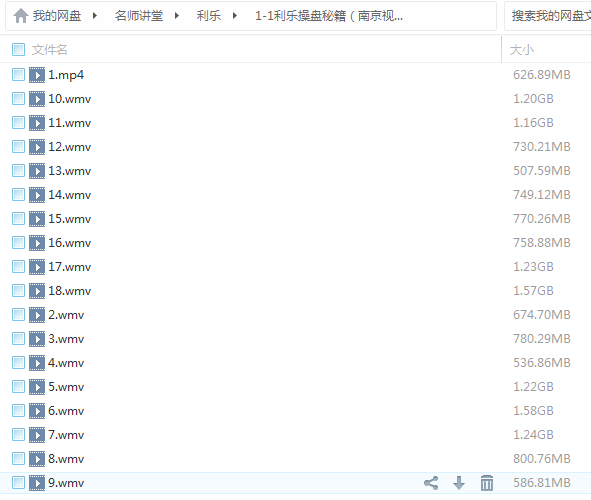Toggle the select-all checkbox beside 文件名
The height and width of the screenshot is (500, 591).
coord(18,49)
